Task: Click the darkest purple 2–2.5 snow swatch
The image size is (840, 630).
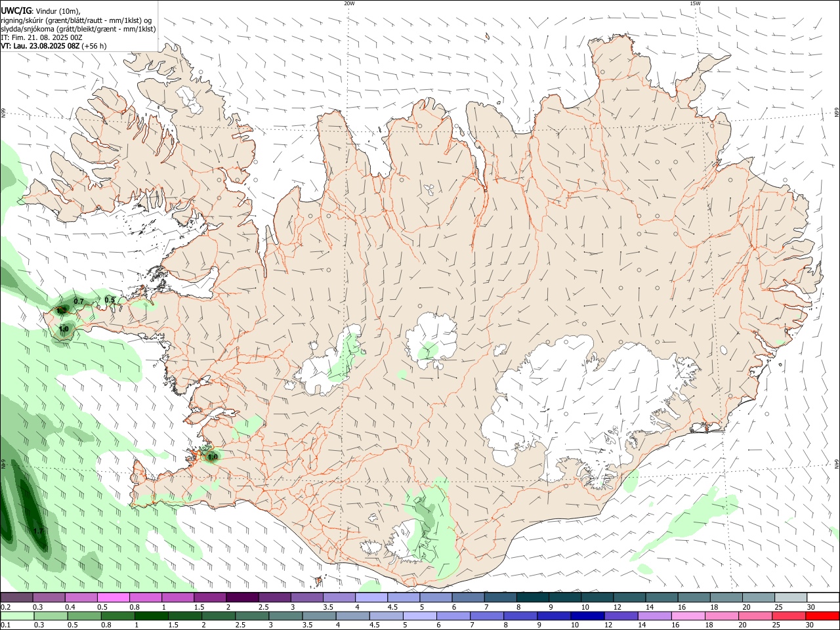Action: tap(242, 598)
